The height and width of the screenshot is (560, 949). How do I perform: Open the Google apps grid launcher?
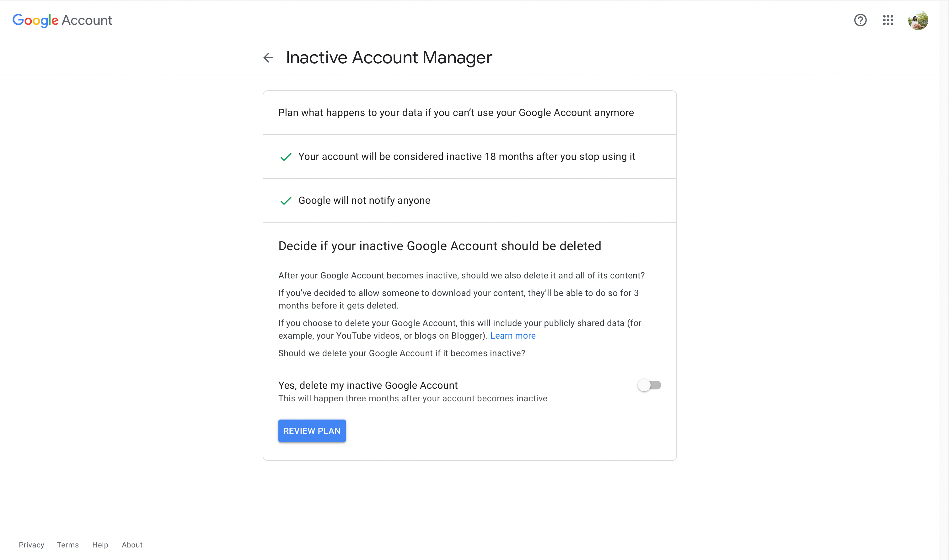pyautogui.click(x=888, y=20)
